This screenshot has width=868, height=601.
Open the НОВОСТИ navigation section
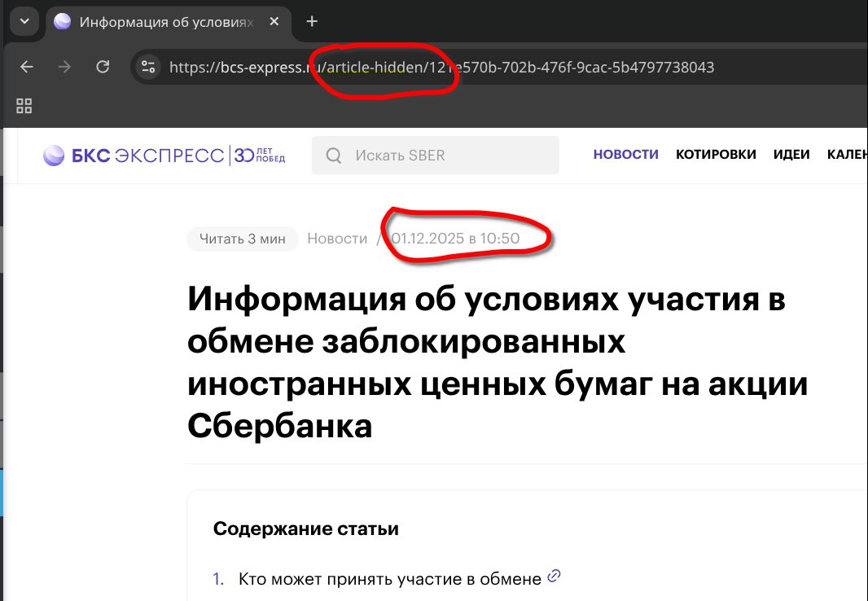625,155
